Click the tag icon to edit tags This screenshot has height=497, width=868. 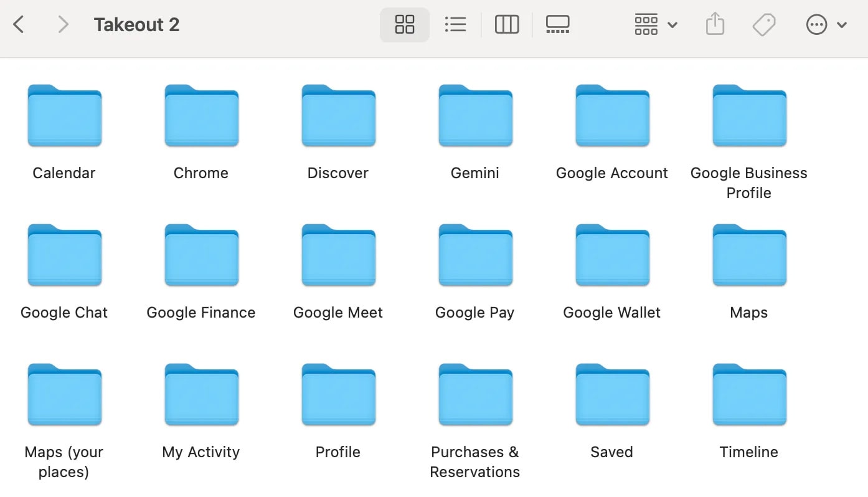click(x=763, y=25)
